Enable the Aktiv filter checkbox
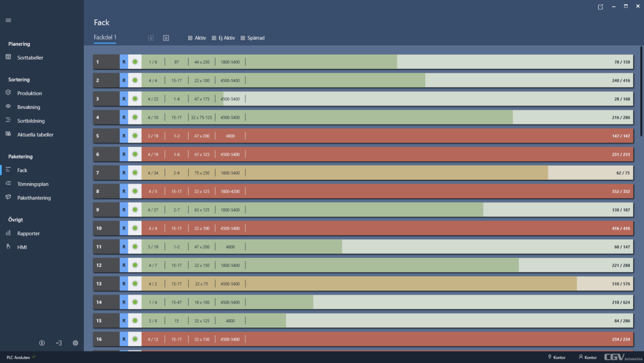 point(191,38)
